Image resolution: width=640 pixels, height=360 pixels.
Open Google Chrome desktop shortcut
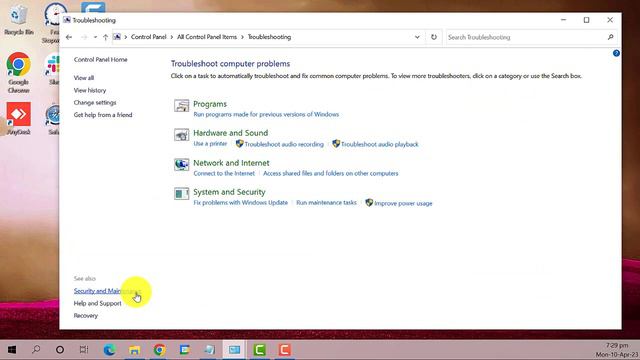(x=18, y=73)
